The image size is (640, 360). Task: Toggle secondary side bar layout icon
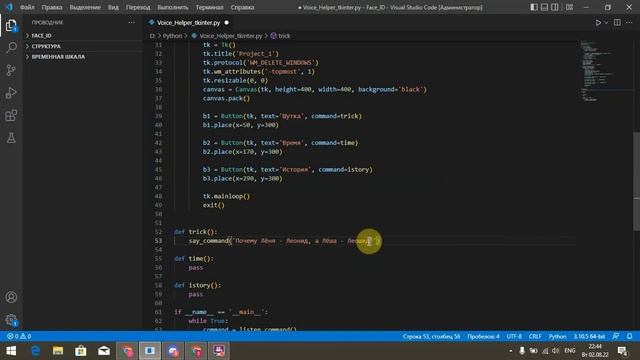tap(555, 7)
